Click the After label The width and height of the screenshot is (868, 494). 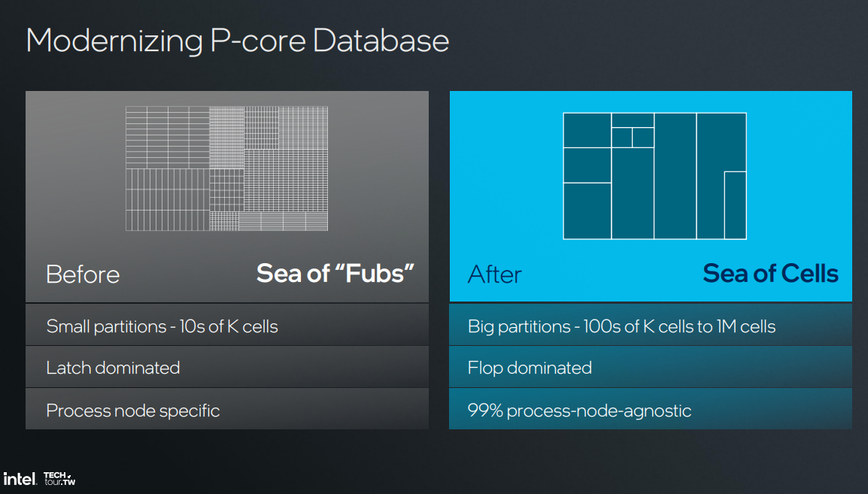(x=494, y=274)
